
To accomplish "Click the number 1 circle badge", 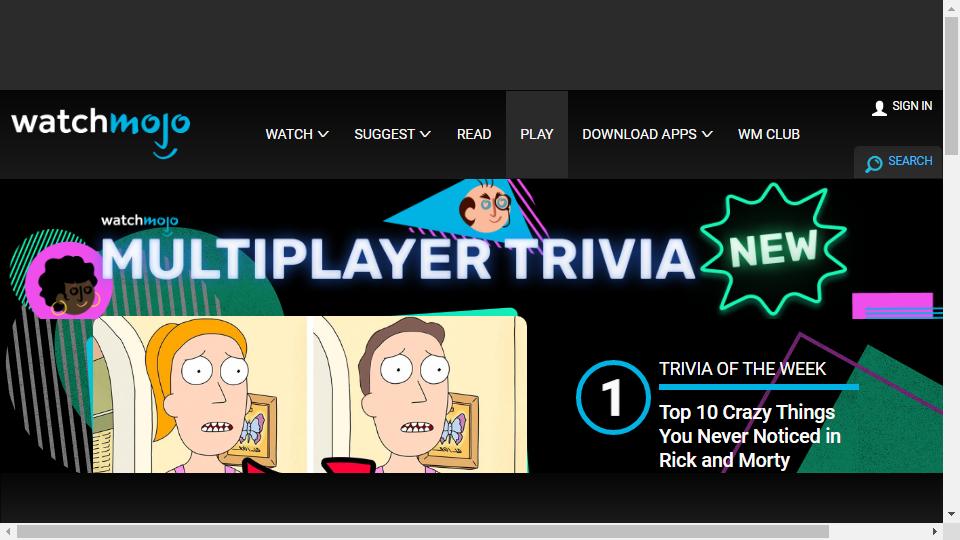I will tap(613, 397).
